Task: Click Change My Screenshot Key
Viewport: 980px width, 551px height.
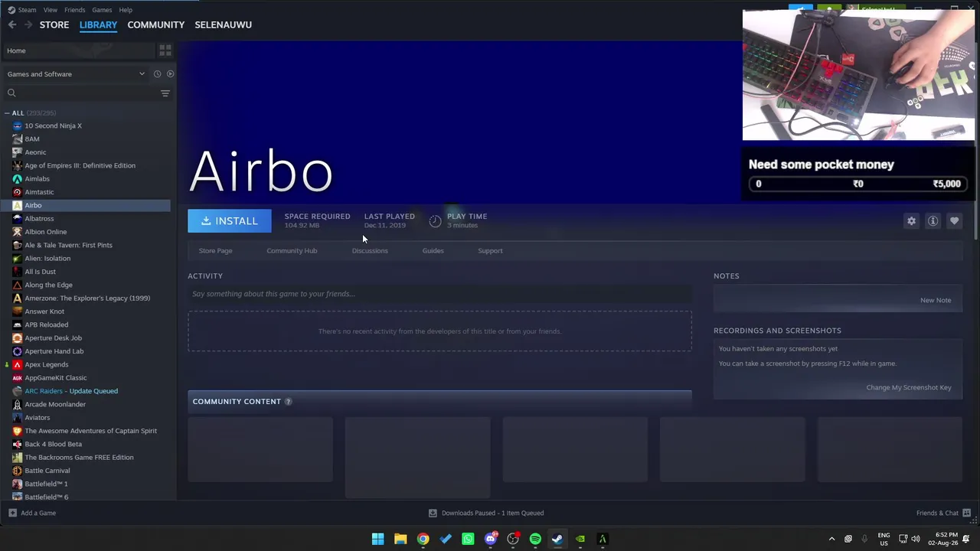Action: pyautogui.click(x=909, y=387)
